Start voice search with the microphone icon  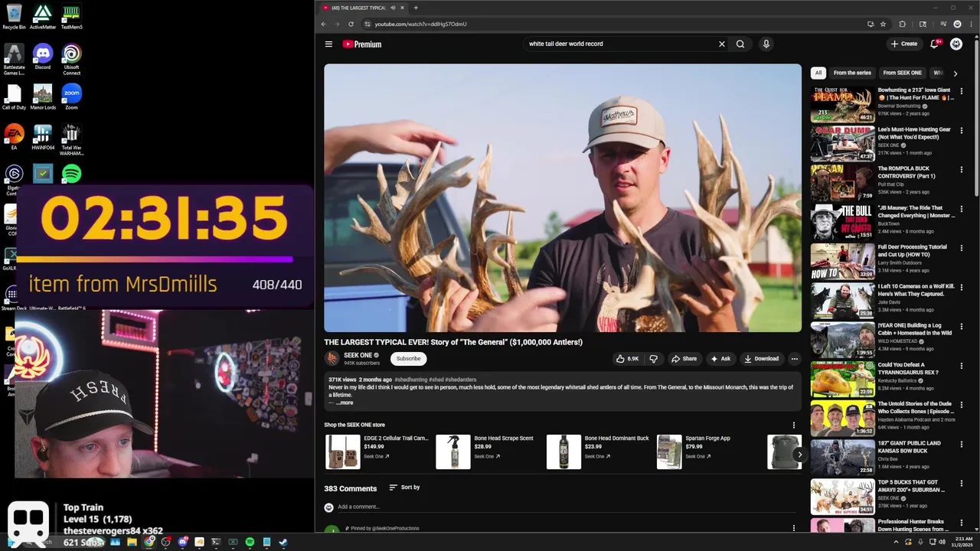click(766, 44)
